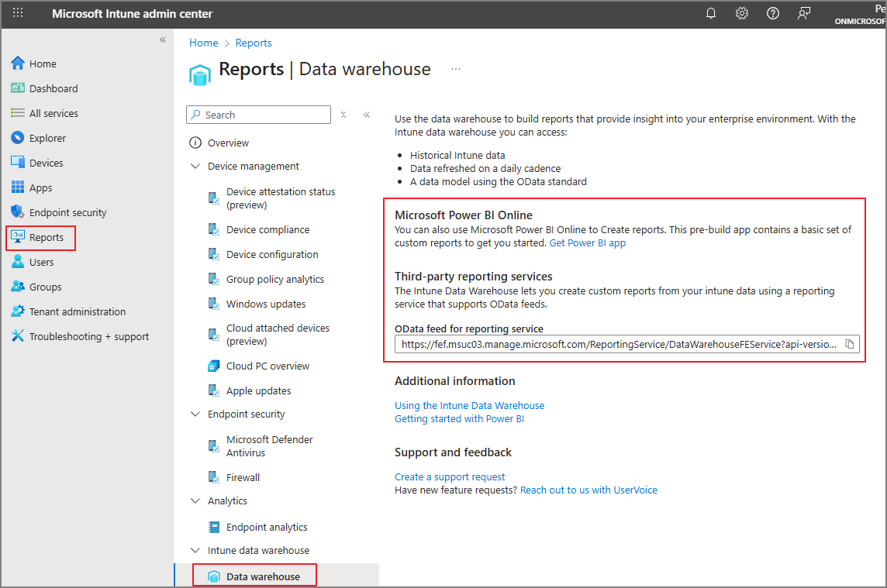Clear the report menu search with X
Screen dimensions: 887x588
click(343, 115)
